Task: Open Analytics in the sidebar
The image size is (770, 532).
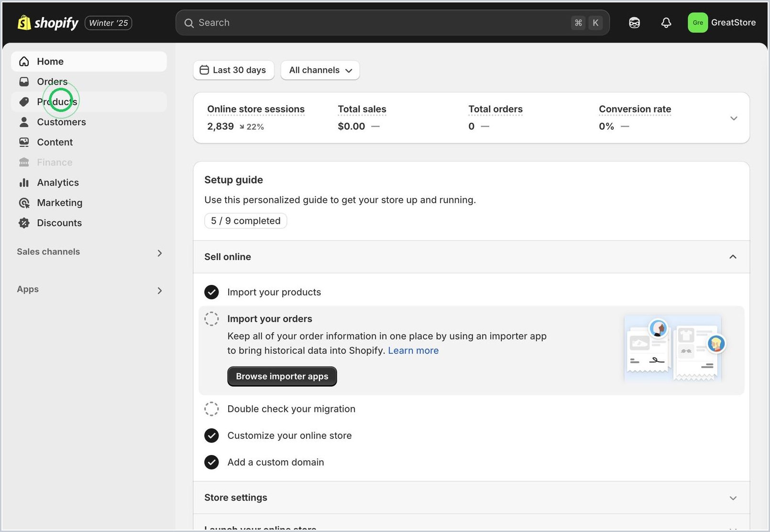Action: click(x=89, y=183)
